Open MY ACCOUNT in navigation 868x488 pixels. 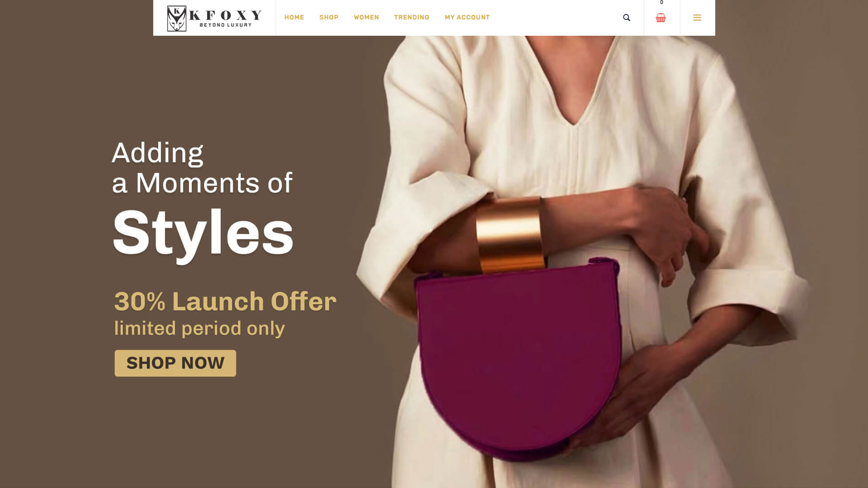click(x=467, y=17)
